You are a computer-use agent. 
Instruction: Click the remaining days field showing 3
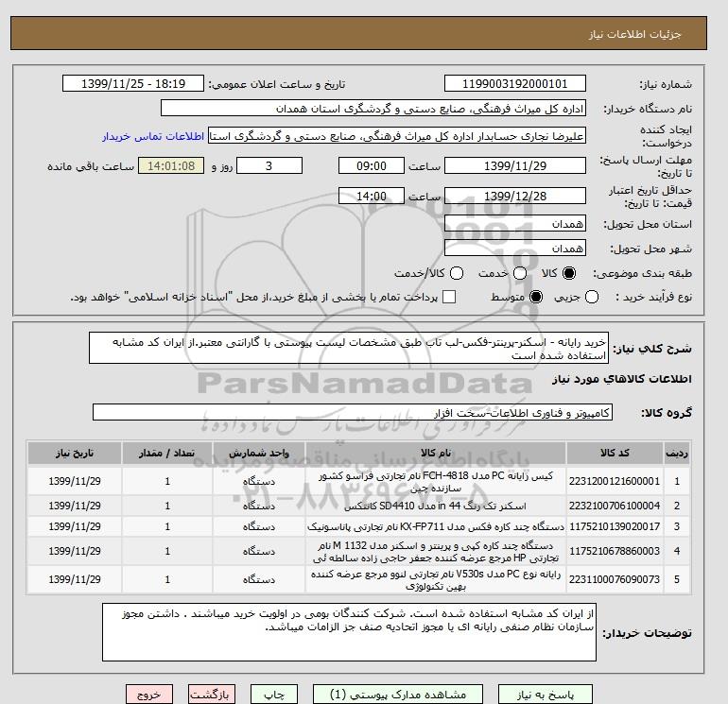pos(269,165)
